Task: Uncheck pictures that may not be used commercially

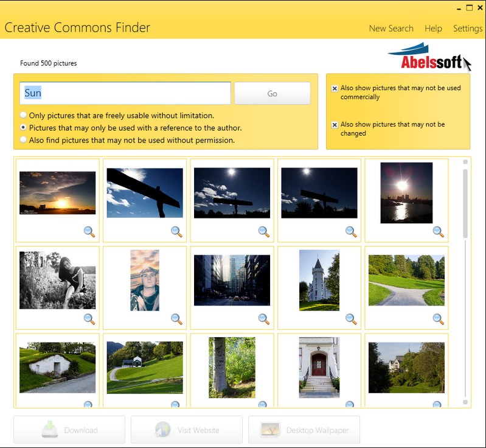Action: coord(335,88)
